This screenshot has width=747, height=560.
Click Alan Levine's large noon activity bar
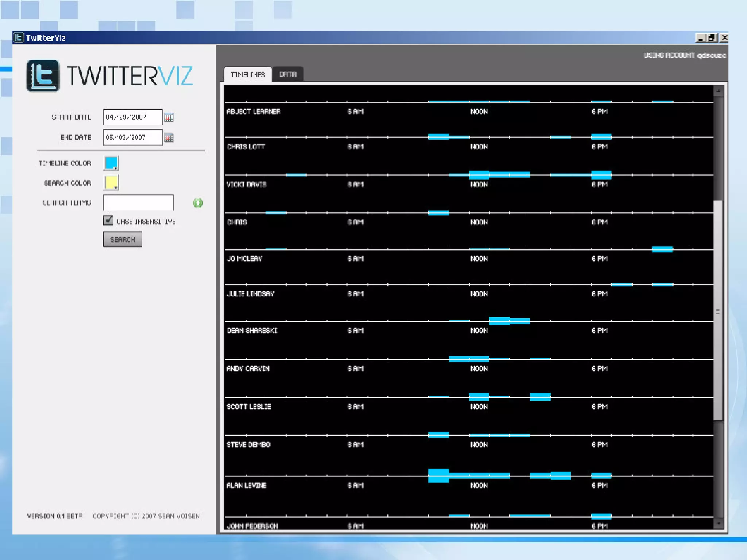point(438,476)
